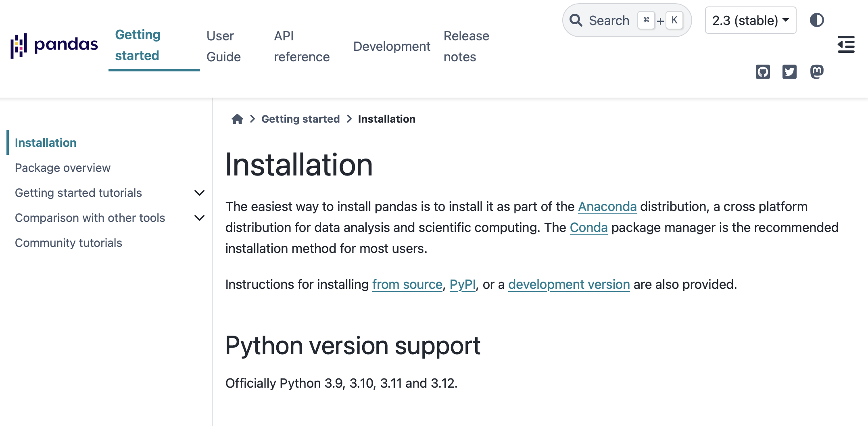Screen dimensions: 868x426
Task: Follow the development version link
Action: click(569, 284)
